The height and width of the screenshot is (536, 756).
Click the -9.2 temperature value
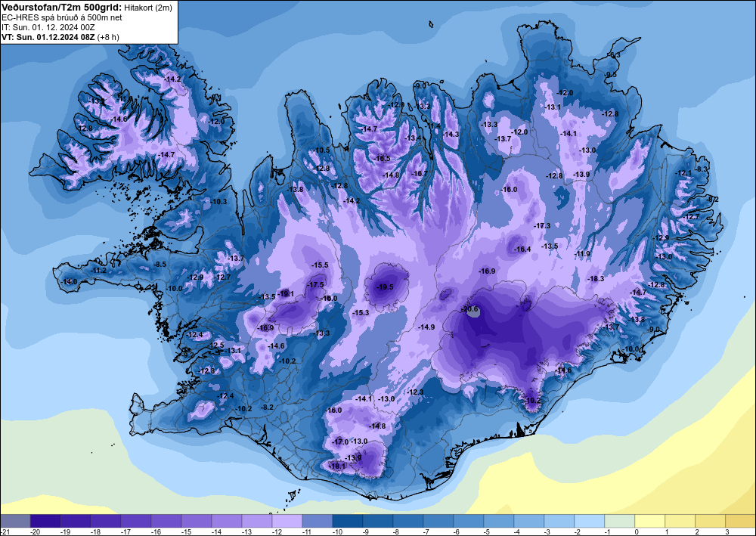point(188,355)
